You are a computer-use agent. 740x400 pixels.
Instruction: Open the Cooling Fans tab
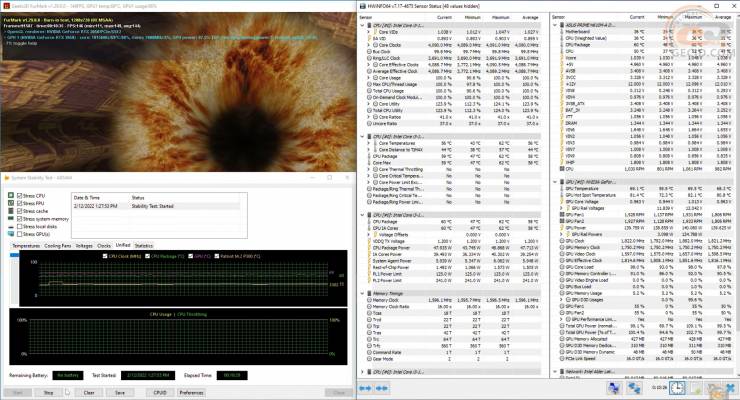tap(58, 246)
